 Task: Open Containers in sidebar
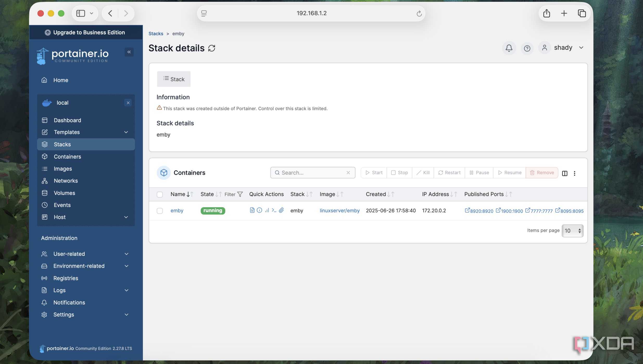(x=86, y=157)
